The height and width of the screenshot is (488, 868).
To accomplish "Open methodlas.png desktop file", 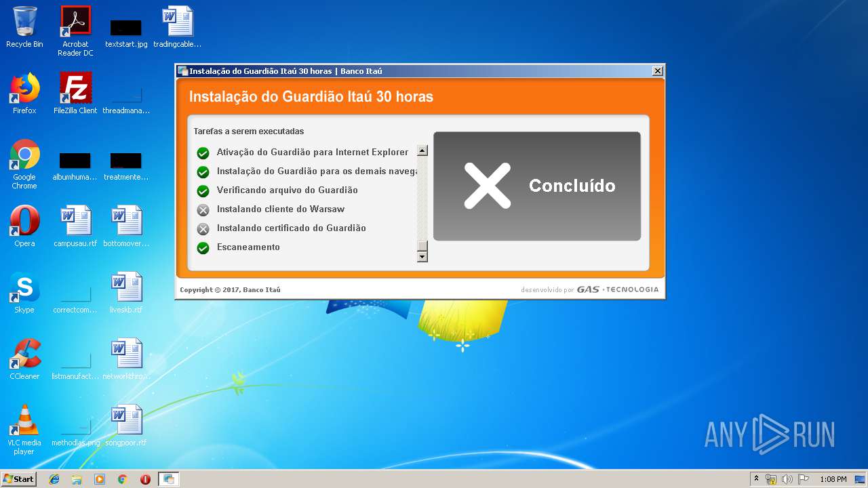I will tap(75, 431).
